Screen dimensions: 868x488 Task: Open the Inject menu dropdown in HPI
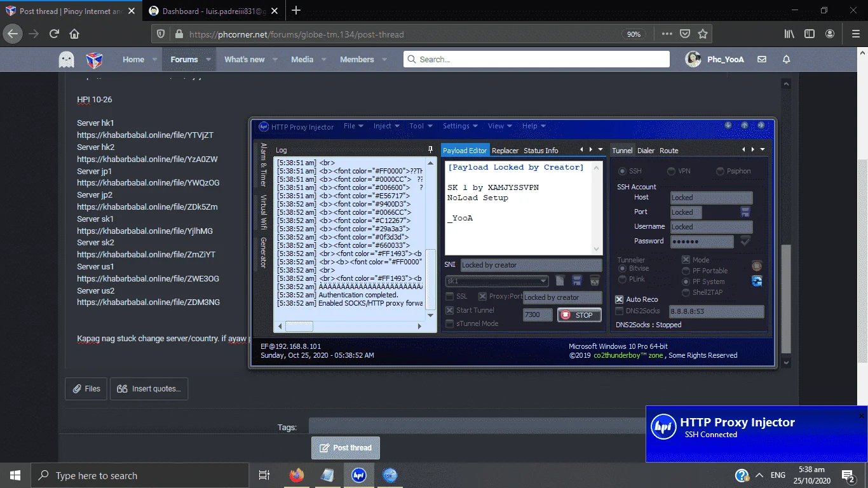coord(386,126)
